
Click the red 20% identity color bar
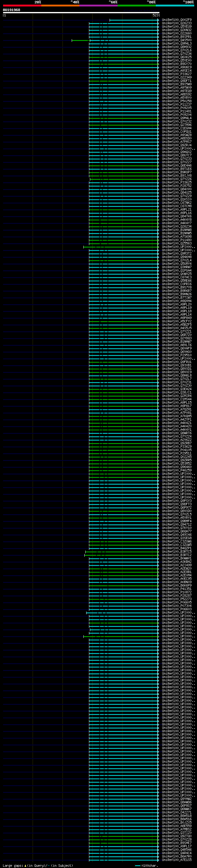[x=22, y=6]
